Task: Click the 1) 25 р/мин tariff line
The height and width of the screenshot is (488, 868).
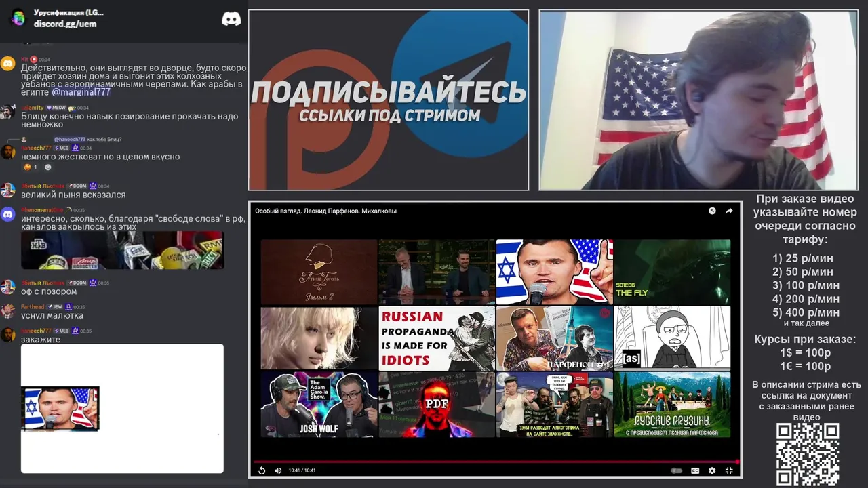Action: (x=803, y=258)
